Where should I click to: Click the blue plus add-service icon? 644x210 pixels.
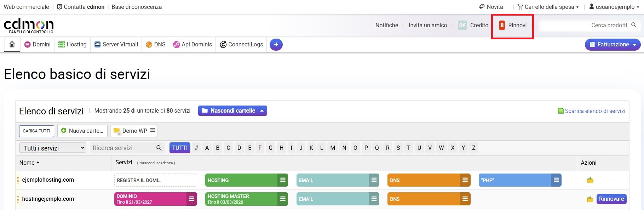[x=276, y=45]
